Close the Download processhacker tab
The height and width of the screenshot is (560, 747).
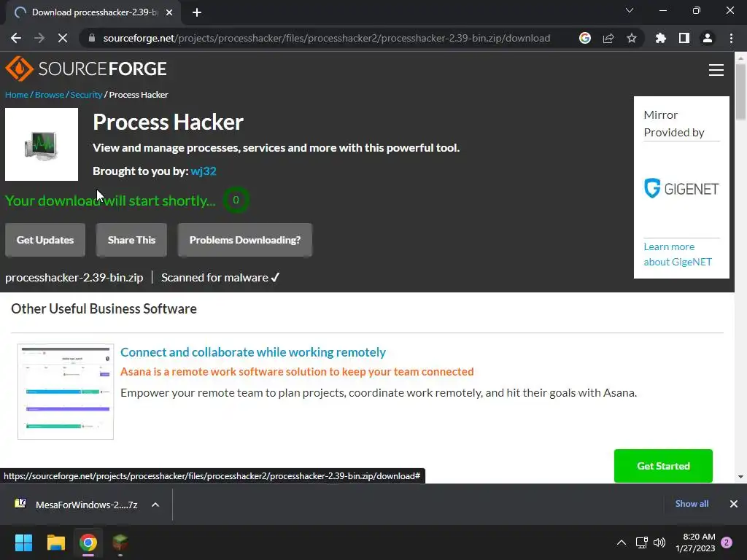[x=169, y=12]
